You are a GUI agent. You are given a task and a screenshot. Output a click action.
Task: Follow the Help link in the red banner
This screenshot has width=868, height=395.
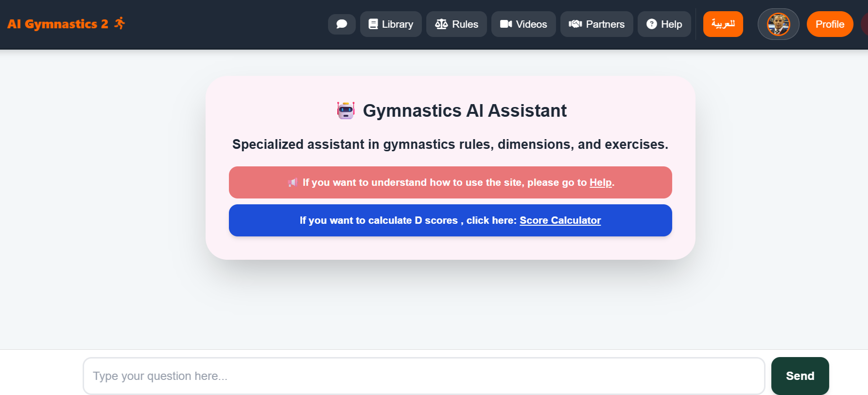601,182
